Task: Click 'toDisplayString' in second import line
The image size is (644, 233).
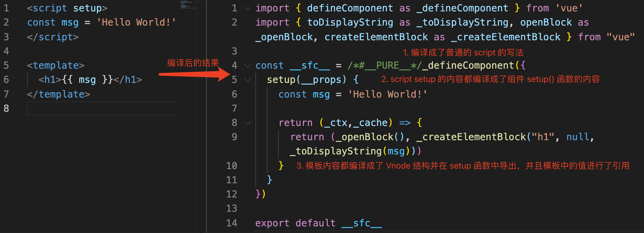Action: pyautogui.click(x=350, y=22)
